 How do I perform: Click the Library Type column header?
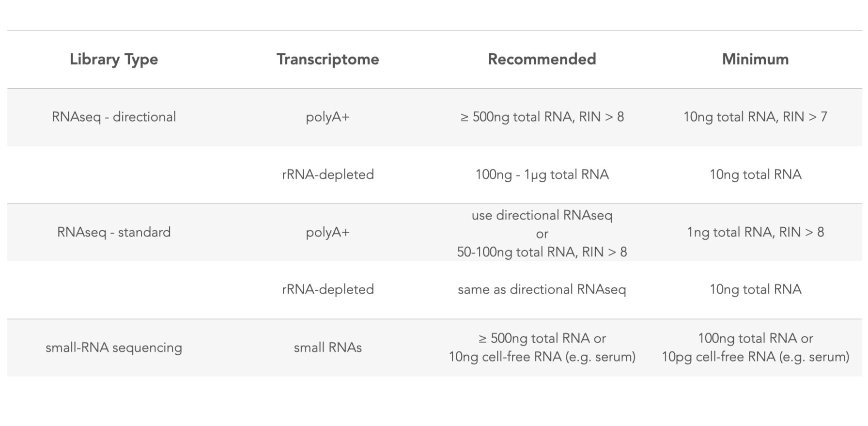[x=114, y=59]
